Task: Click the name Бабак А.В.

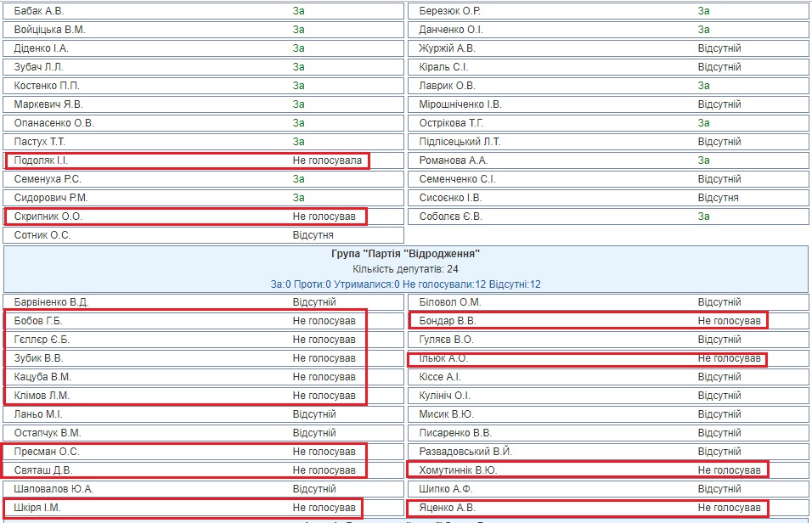Action: tap(39, 11)
